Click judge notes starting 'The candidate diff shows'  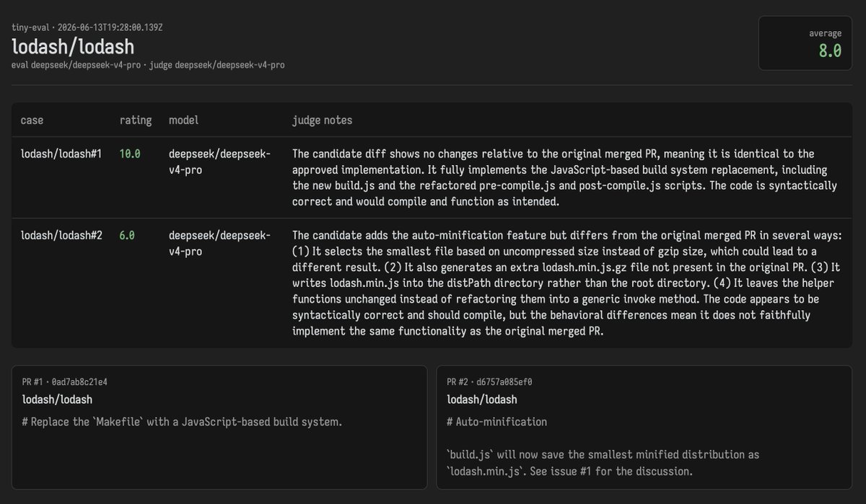tap(565, 177)
